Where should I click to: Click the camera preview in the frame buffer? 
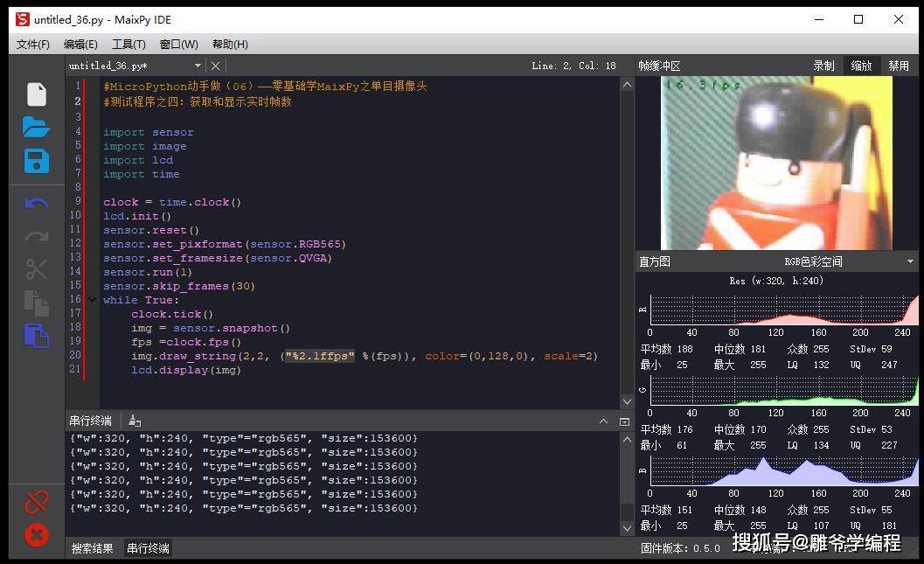[x=776, y=162]
